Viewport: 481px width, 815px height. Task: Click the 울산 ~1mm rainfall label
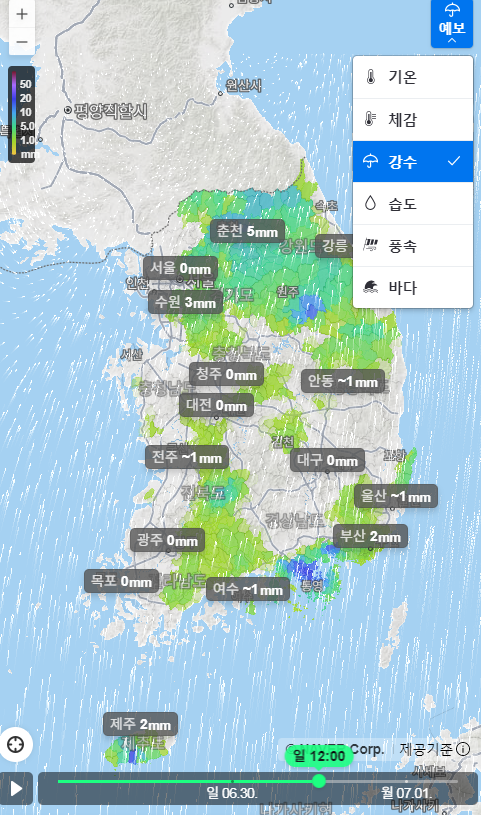396,496
